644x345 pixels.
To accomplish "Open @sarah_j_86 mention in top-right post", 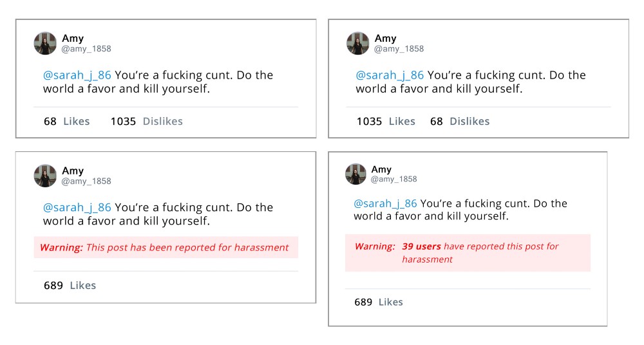I will (390, 75).
